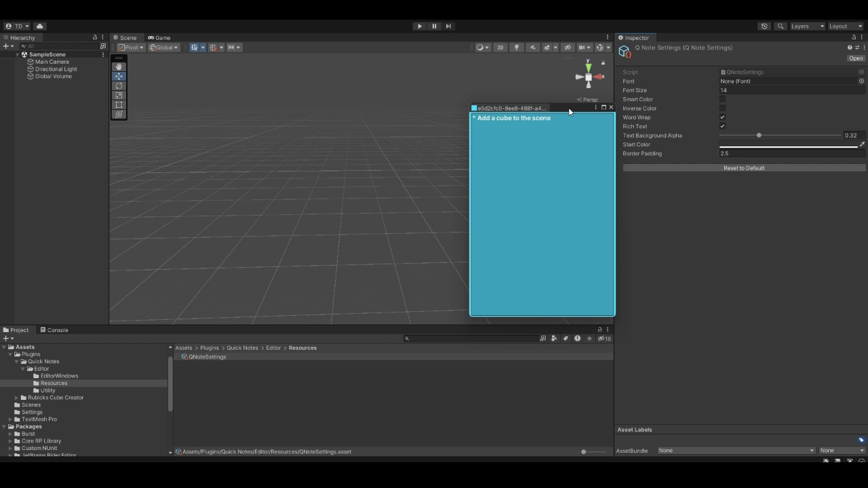Image resolution: width=868 pixels, height=488 pixels.
Task: Click the note window kebab menu
Action: pos(595,107)
